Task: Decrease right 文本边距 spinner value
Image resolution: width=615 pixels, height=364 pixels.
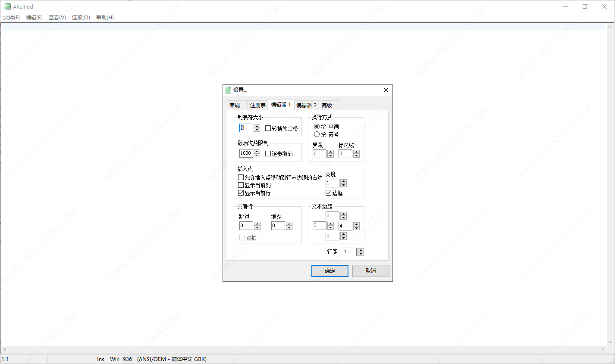Action: click(x=356, y=228)
